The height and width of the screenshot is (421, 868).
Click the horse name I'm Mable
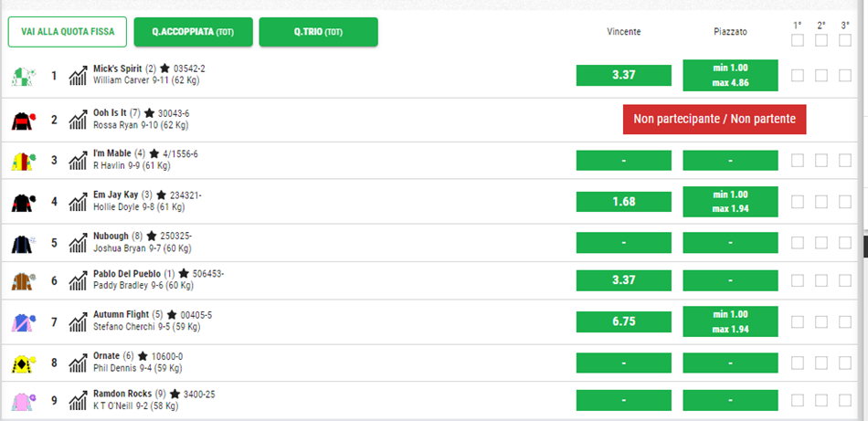(112, 153)
